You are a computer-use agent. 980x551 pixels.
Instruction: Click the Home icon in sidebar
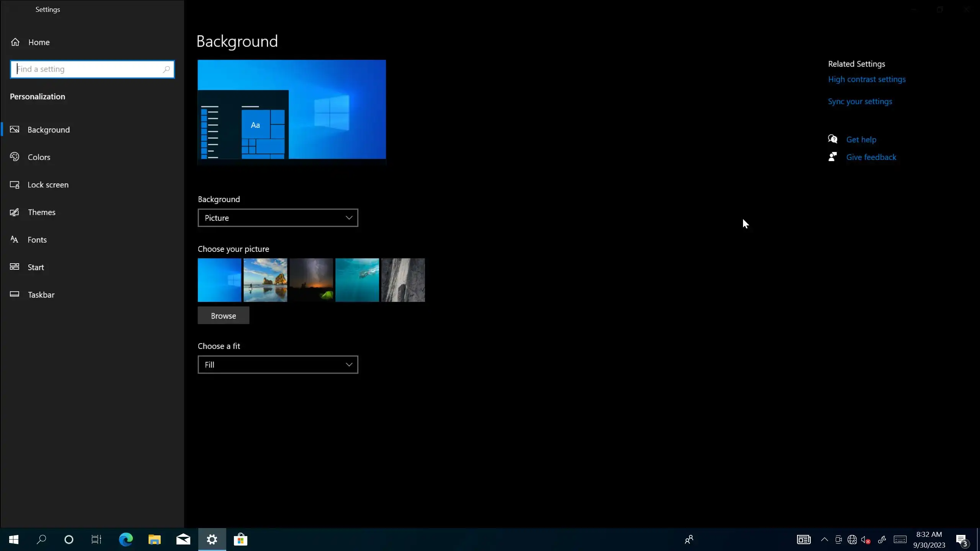15,42
